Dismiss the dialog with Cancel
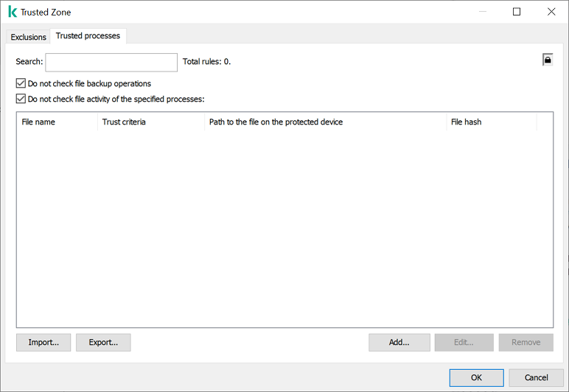Screen dimensions: 569x392 tap(536, 378)
